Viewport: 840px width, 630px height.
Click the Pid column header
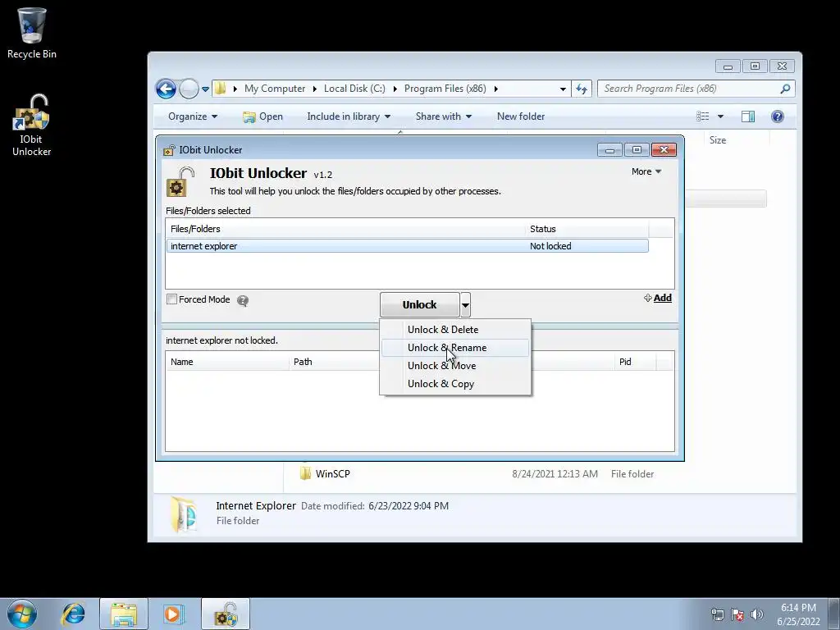tap(635, 362)
